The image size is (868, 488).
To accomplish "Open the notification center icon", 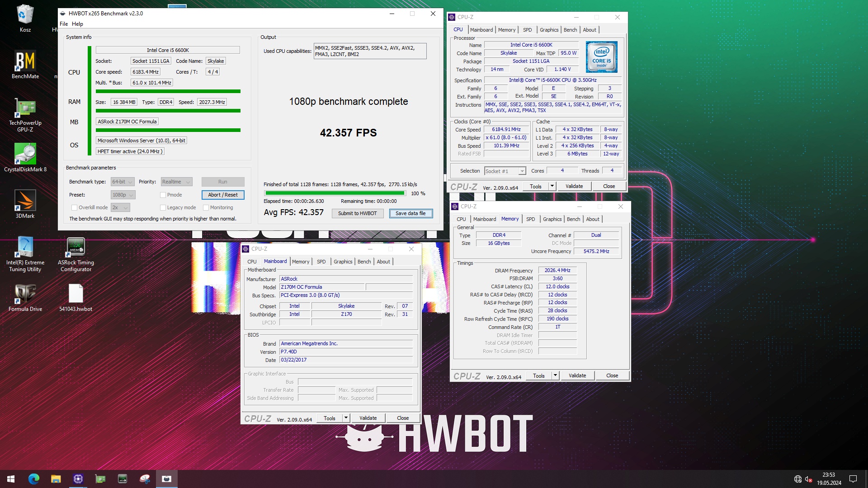I will [x=853, y=479].
